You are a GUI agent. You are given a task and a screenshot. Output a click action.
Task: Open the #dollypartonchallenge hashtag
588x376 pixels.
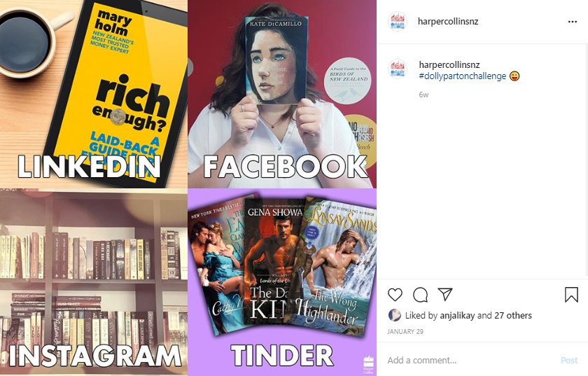click(463, 76)
